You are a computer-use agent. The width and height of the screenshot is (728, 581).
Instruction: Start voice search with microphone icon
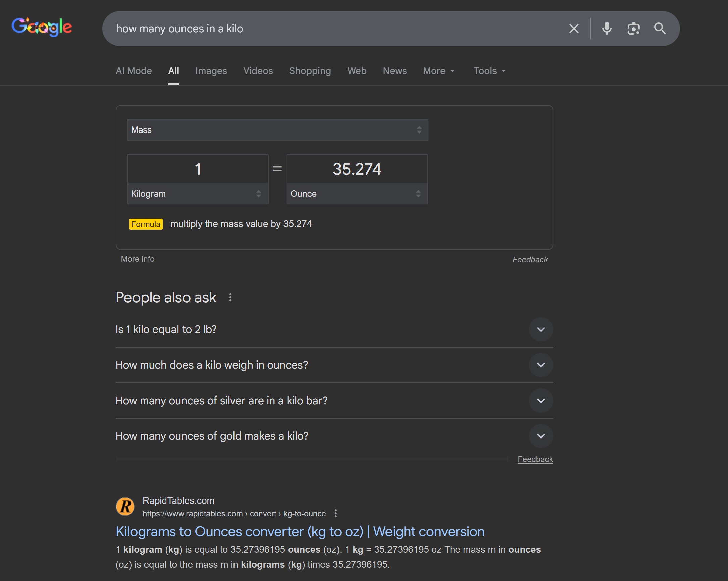[x=607, y=29]
